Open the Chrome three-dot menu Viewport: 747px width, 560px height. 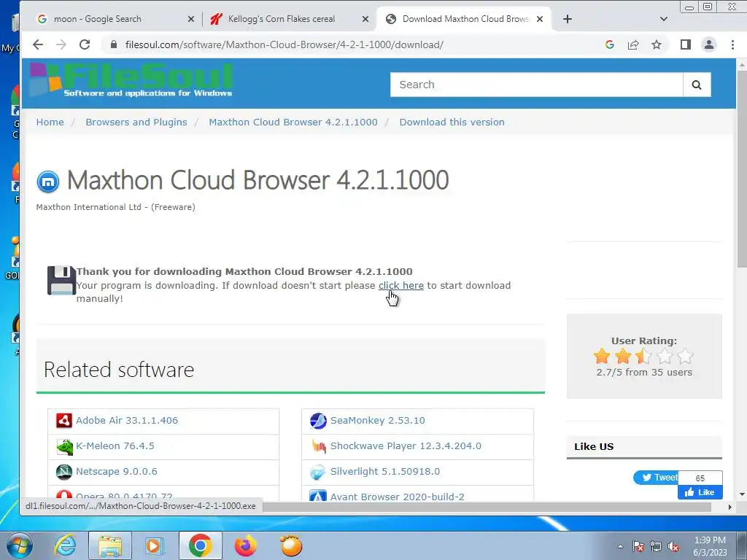(732, 44)
